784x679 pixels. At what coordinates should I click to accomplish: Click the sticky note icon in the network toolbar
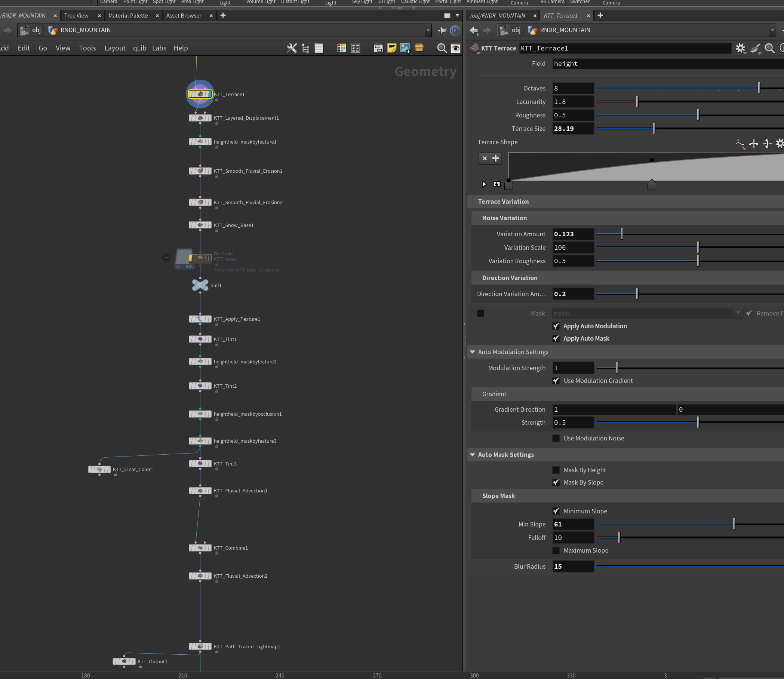392,48
